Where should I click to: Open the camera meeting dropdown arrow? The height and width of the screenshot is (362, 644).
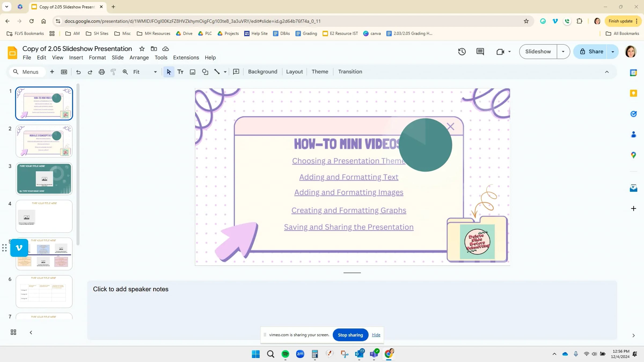click(509, 51)
